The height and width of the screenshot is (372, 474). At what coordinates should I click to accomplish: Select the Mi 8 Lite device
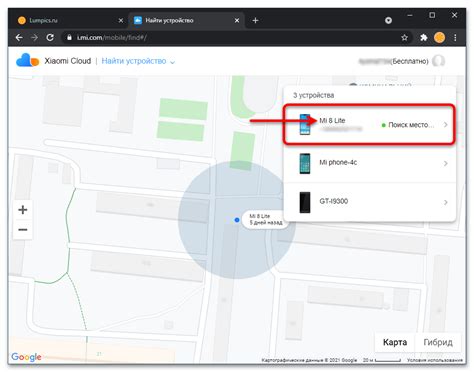(369, 125)
